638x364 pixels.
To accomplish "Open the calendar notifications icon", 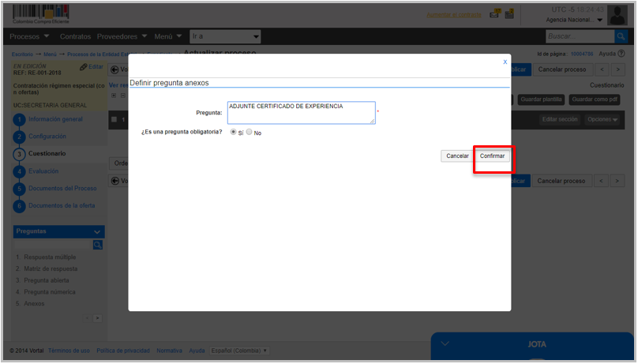I will point(510,13).
